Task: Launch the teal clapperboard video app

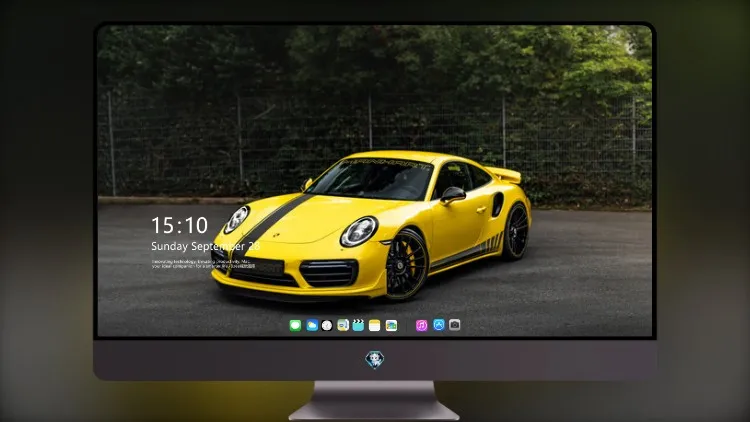Action: click(358, 325)
